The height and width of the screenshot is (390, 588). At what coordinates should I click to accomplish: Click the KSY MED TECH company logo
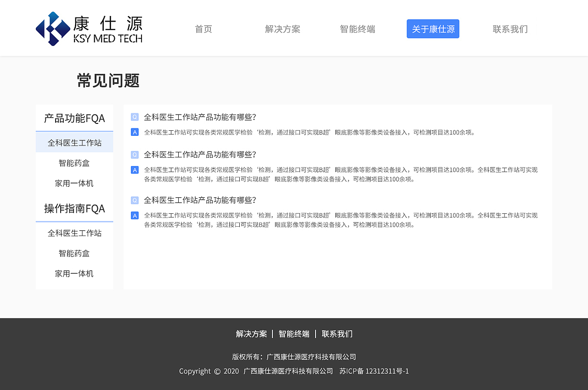tap(89, 28)
